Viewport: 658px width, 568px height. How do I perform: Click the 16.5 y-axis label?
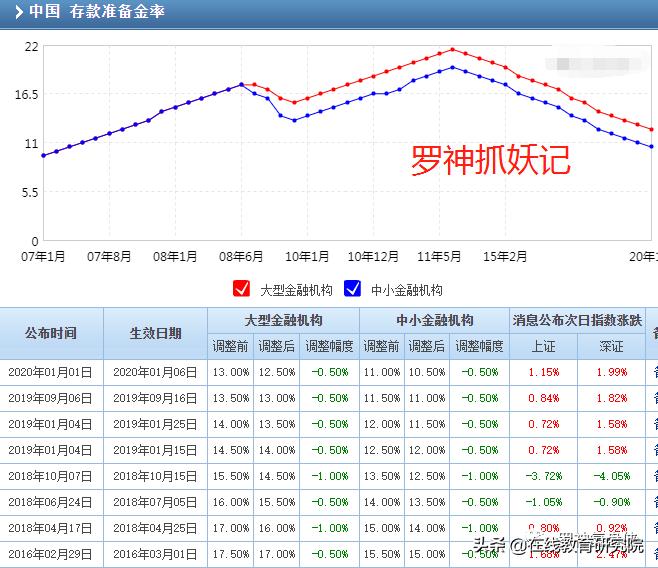tap(26, 95)
